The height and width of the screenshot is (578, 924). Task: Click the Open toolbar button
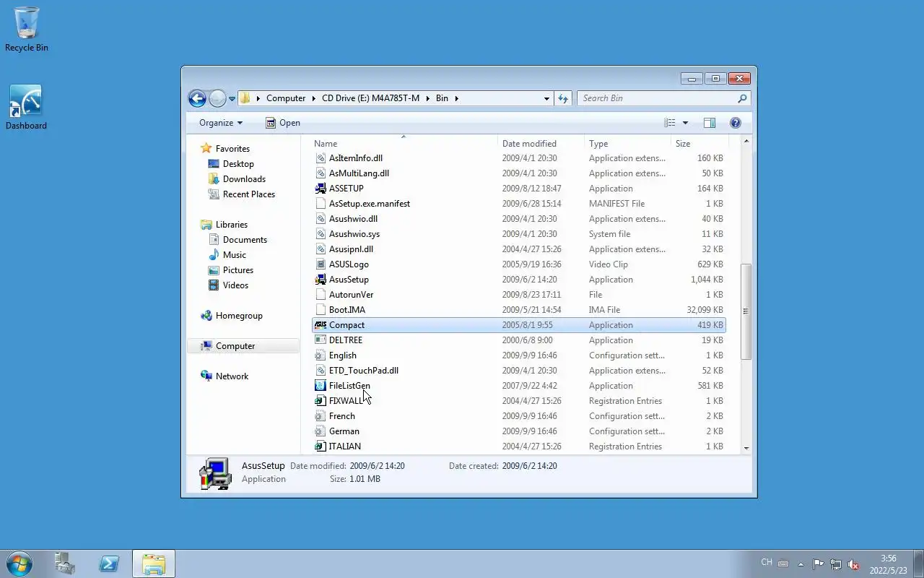pyautogui.click(x=282, y=123)
